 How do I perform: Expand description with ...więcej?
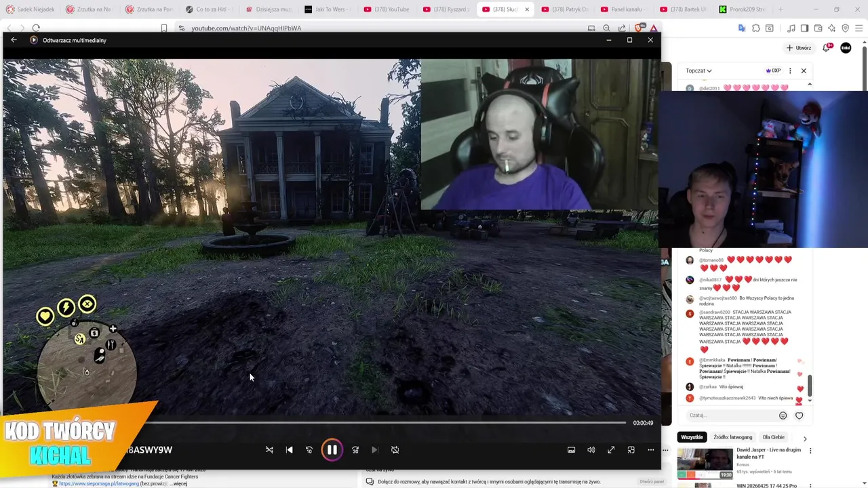tap(177, 484)
